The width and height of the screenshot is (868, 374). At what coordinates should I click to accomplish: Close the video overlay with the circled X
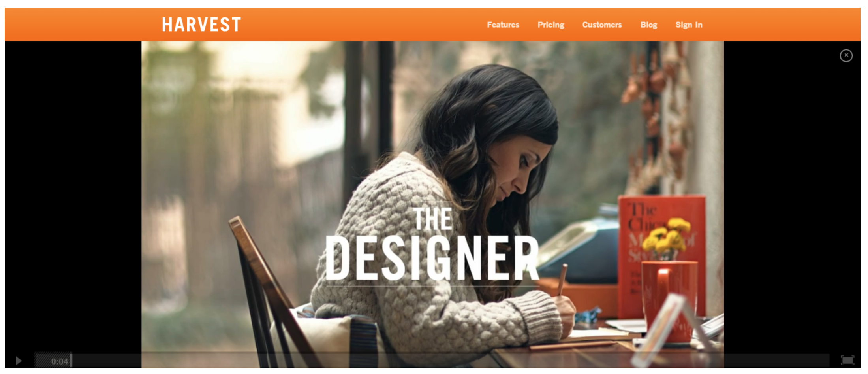click(846, 55)
